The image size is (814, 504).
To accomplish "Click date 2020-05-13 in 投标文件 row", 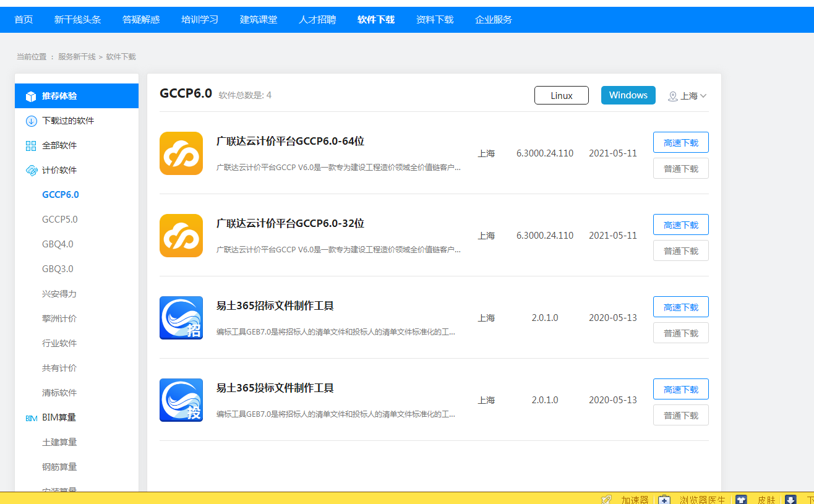I will tap(613, 400).
